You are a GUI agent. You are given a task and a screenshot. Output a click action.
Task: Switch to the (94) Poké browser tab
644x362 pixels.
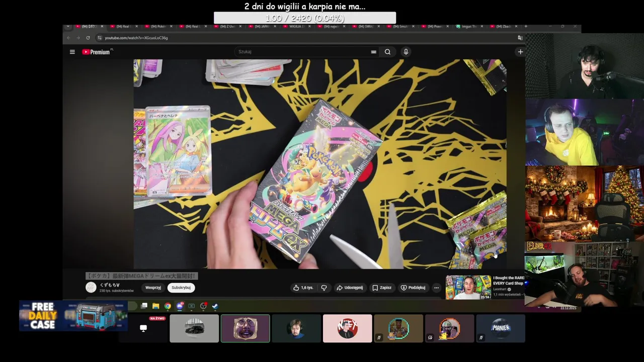pyautogui.click(x=158, y=26)
